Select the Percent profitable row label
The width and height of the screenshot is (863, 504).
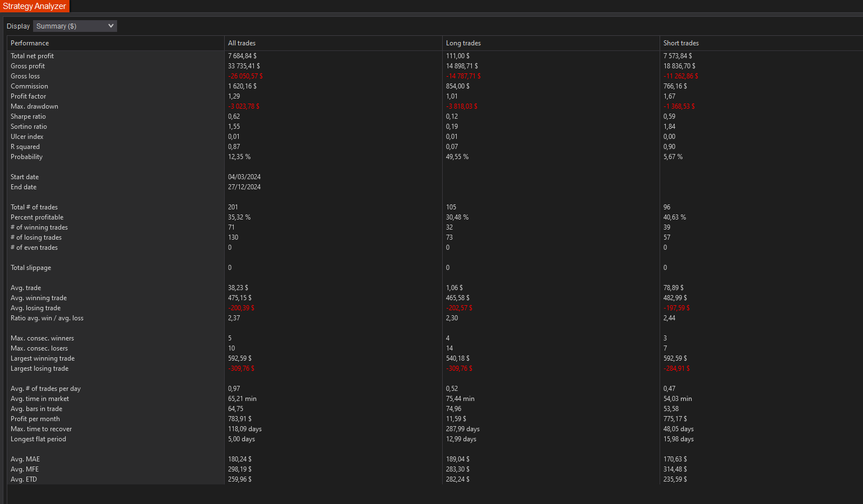tap(37, 217)
